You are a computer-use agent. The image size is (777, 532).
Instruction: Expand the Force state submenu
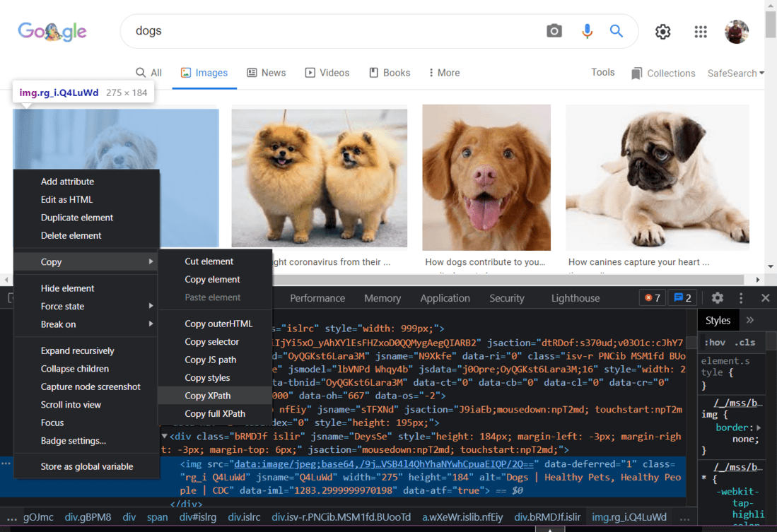[x=87, y=306]
